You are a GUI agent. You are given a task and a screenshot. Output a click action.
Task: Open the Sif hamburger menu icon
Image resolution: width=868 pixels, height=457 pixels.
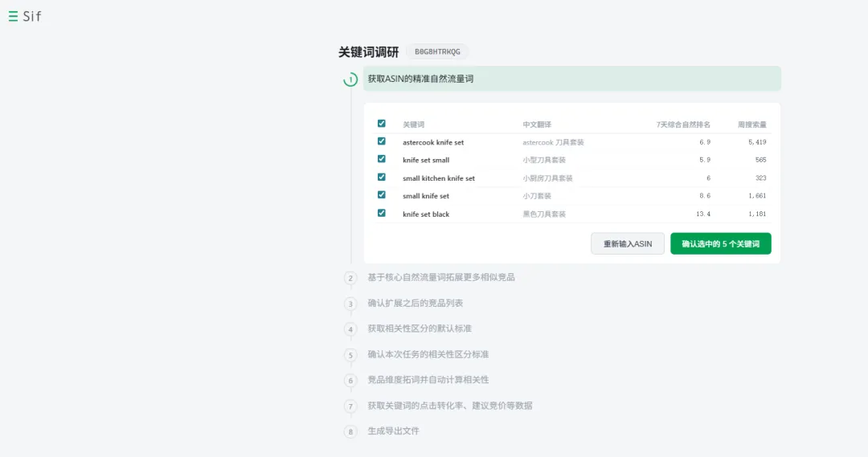pos(13,16)
